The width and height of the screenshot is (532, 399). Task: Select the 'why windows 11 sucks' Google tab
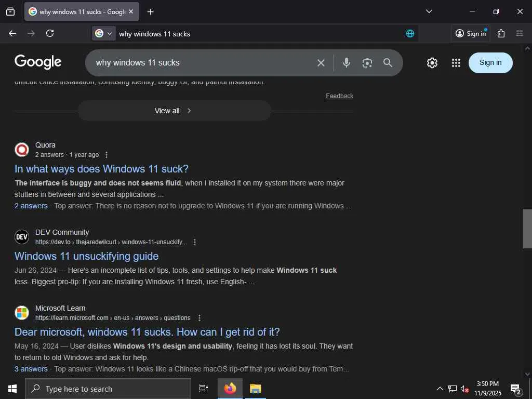tap(82, 11)
